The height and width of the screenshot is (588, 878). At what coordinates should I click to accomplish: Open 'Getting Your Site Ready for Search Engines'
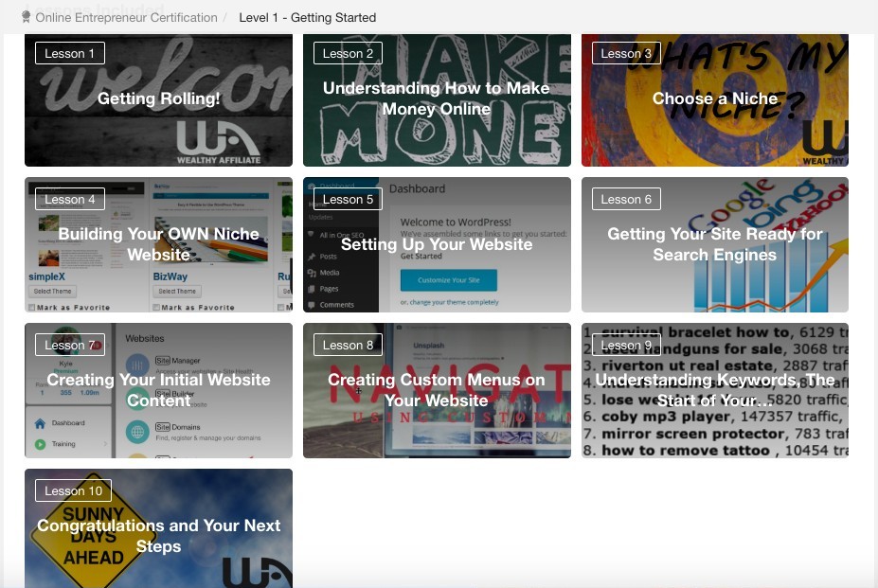pos(715,244)
